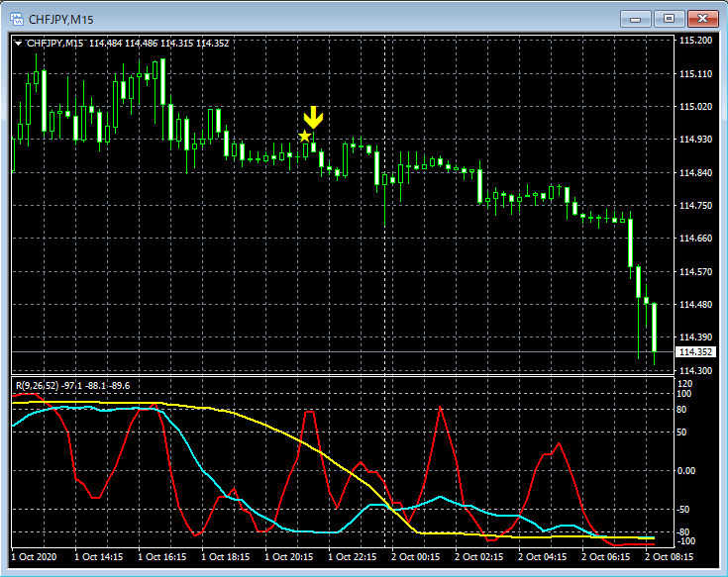Click the 2 Oct 06:15 time label
Screen dimensions: 728x577
[606, 556]
